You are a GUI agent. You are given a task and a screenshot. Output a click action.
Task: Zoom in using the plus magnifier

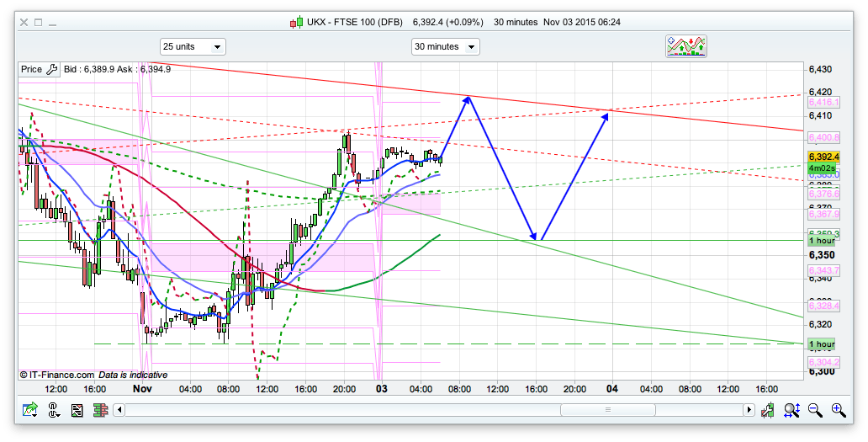click(838, 410)
